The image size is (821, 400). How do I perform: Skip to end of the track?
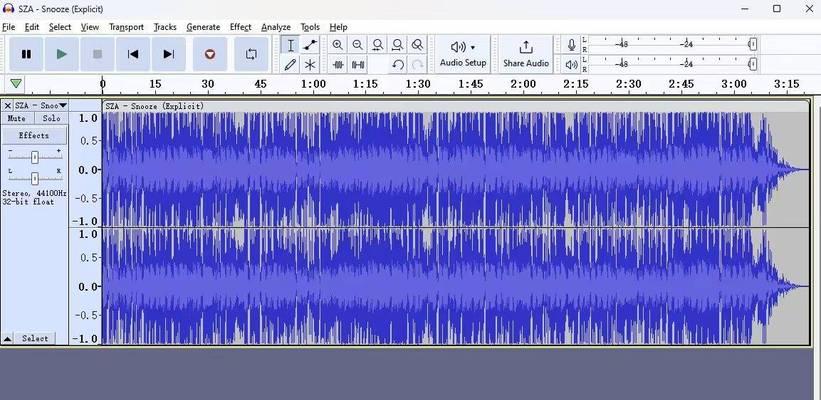[x=169, y=54]
